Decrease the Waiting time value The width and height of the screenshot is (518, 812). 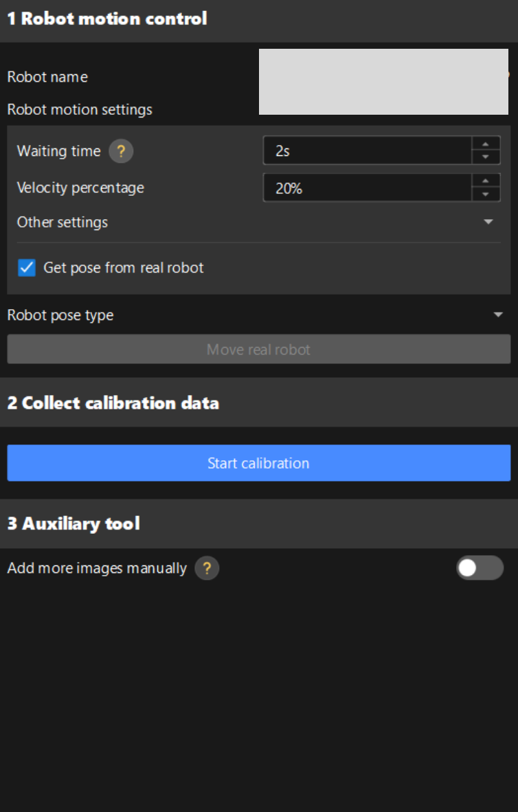[x=486, y=157]
